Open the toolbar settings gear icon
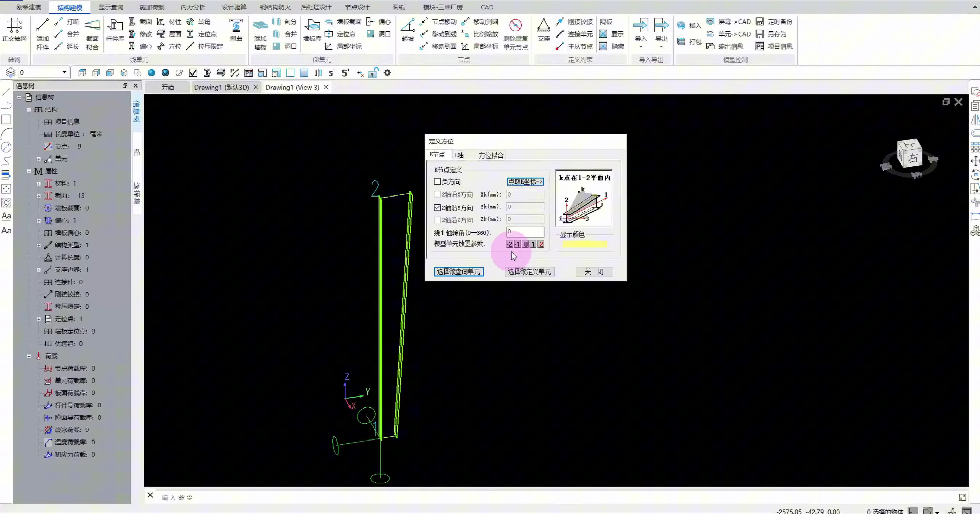Image resolution: width=980 pixels, height=514 pixels. pyautogui.click(x=387, y=73)
